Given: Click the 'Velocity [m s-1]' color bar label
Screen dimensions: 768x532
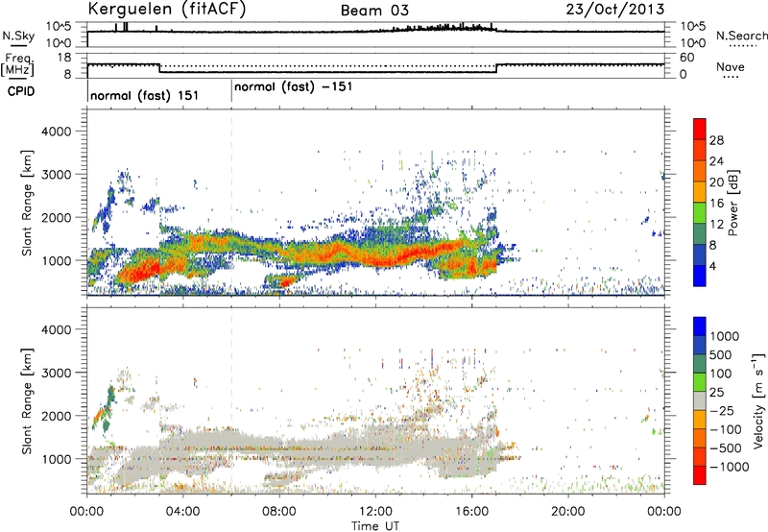Looking at the screenshot, I should pos(758,400).
